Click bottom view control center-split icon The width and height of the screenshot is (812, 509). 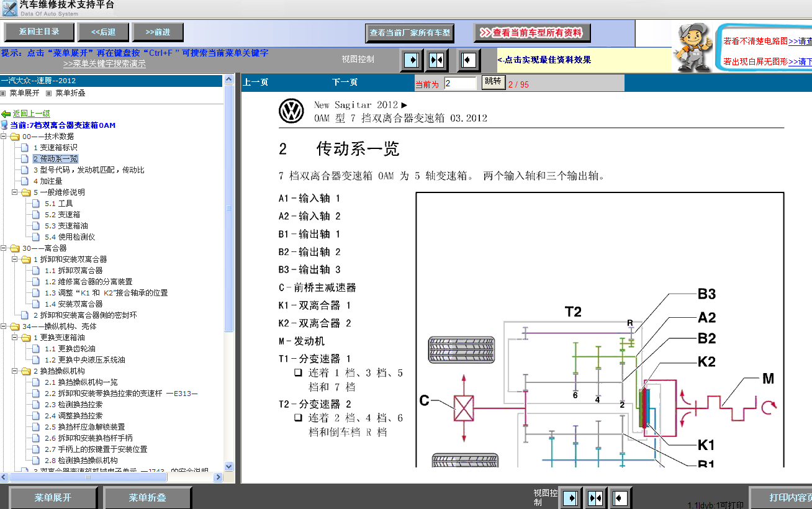pos(595,498)
